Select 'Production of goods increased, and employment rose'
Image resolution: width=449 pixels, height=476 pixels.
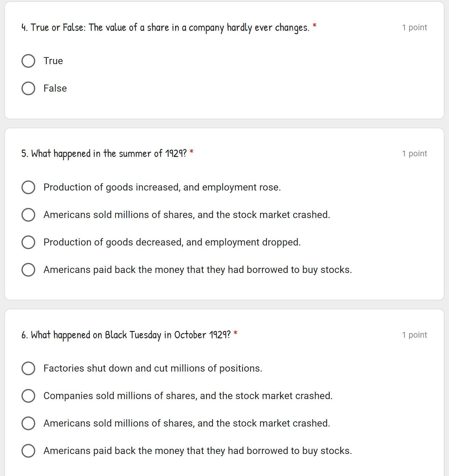pyautogui.click(x=28, y=187)
